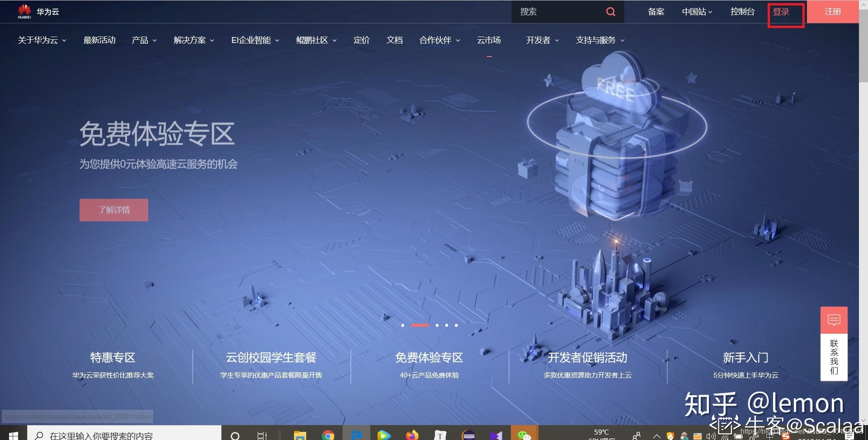The width and height of the screenshot is (868, 440).
Task: Select the last carousel dot
Action: pos(456,325)
